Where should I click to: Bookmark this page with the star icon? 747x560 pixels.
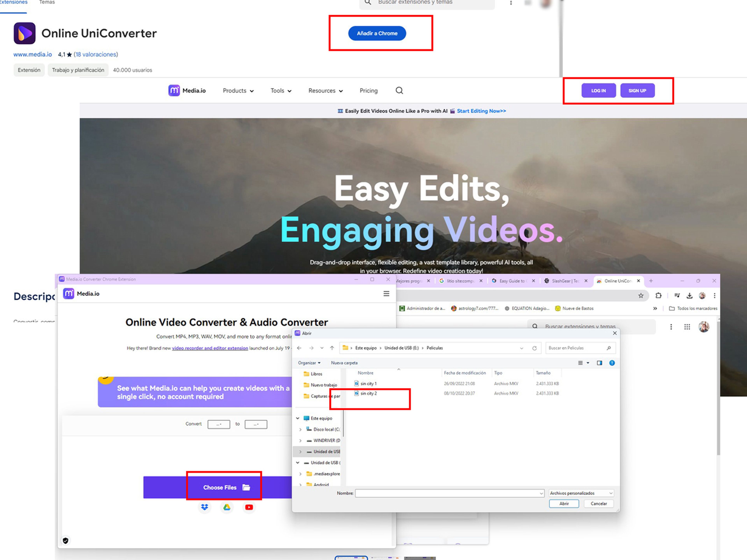(x=641, y=296)
